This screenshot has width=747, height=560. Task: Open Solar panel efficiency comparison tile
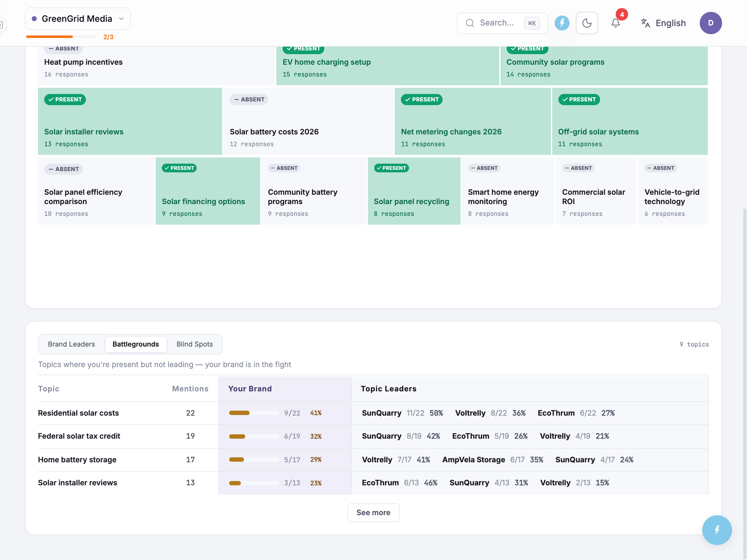click(x=96, y=191)
